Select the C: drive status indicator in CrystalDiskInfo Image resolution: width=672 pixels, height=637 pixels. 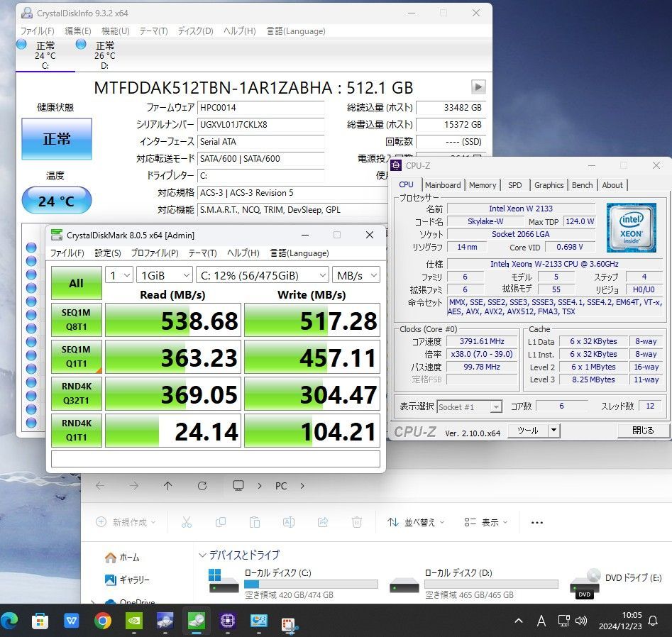point(45,55)
